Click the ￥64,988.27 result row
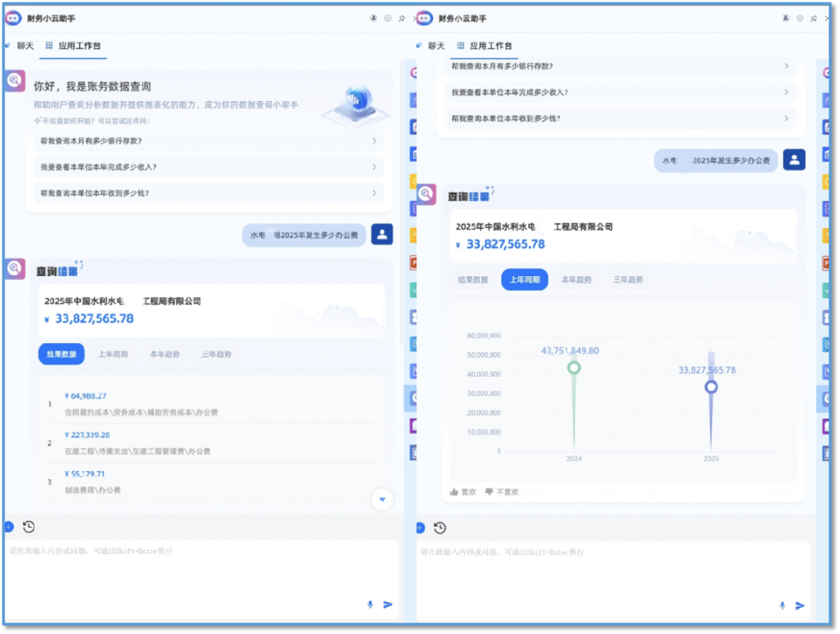840x634 pixels. click(212, 404)
